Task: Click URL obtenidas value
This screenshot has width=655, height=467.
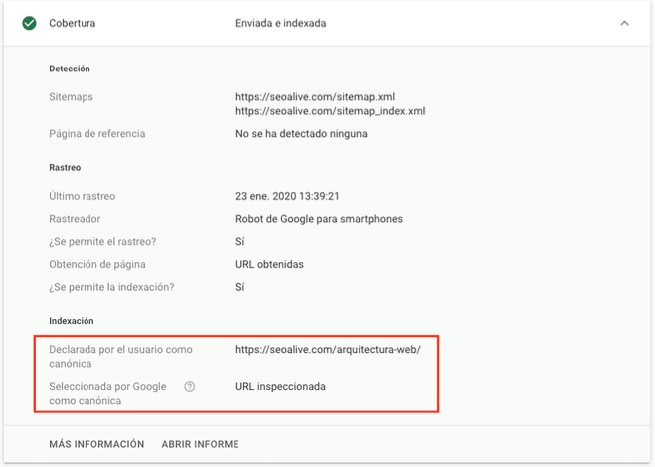Action: (x=269, y=264)
